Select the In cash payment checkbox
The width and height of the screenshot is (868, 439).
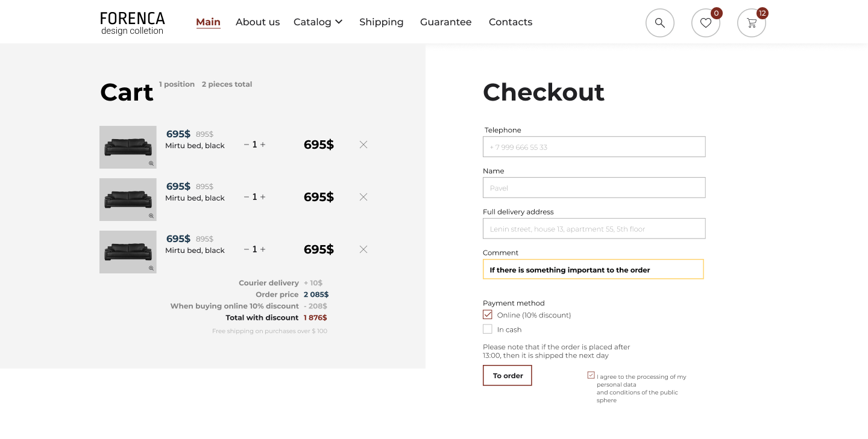tap(488, 329)
